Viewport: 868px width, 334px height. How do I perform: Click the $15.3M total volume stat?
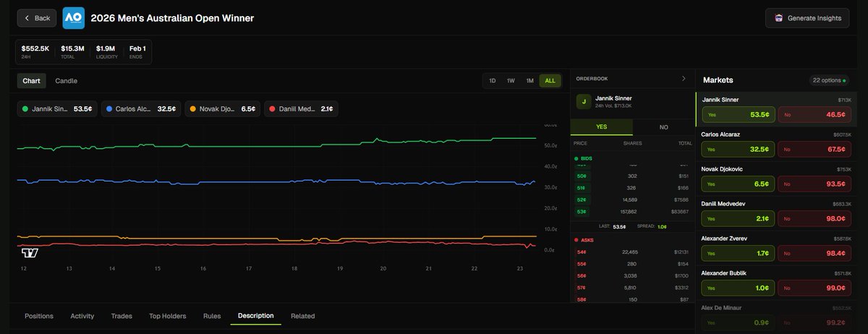72,51
